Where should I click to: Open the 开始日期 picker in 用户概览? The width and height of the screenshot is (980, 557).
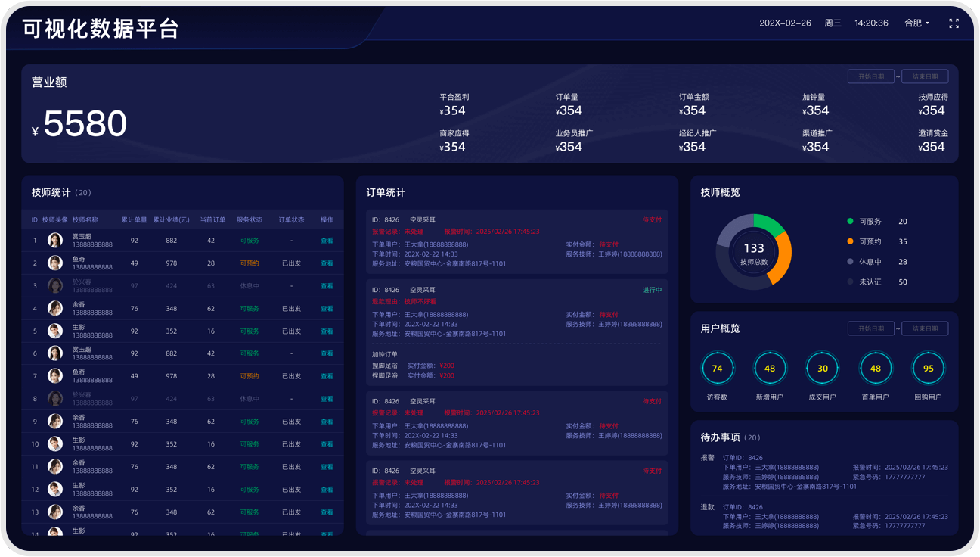tap(870, 328)
